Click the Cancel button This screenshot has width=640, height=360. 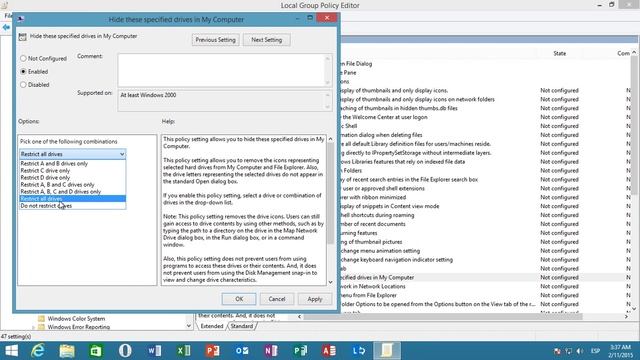click(277, 299)
